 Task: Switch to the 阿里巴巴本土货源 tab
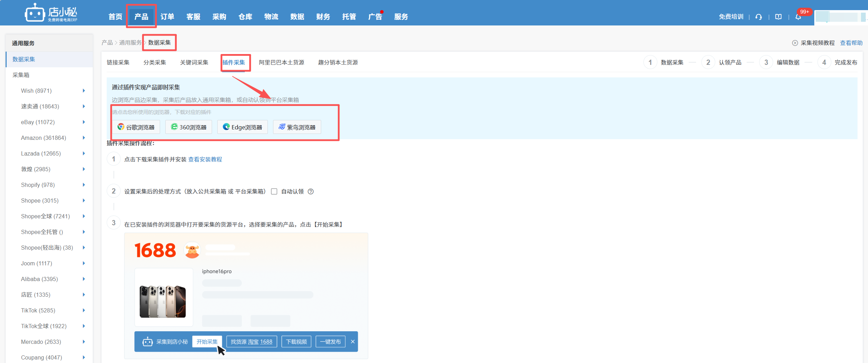pos(281,62)
